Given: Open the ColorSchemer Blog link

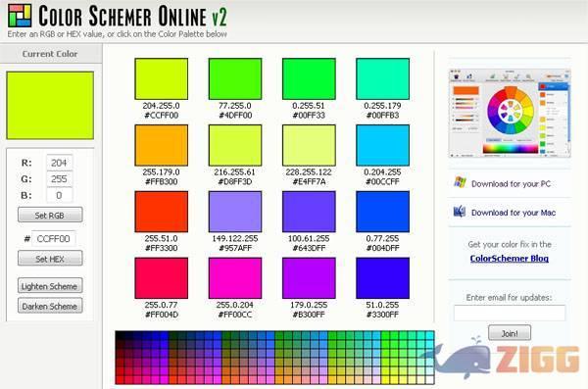Looking at the screenshot, I should (509, 258).
